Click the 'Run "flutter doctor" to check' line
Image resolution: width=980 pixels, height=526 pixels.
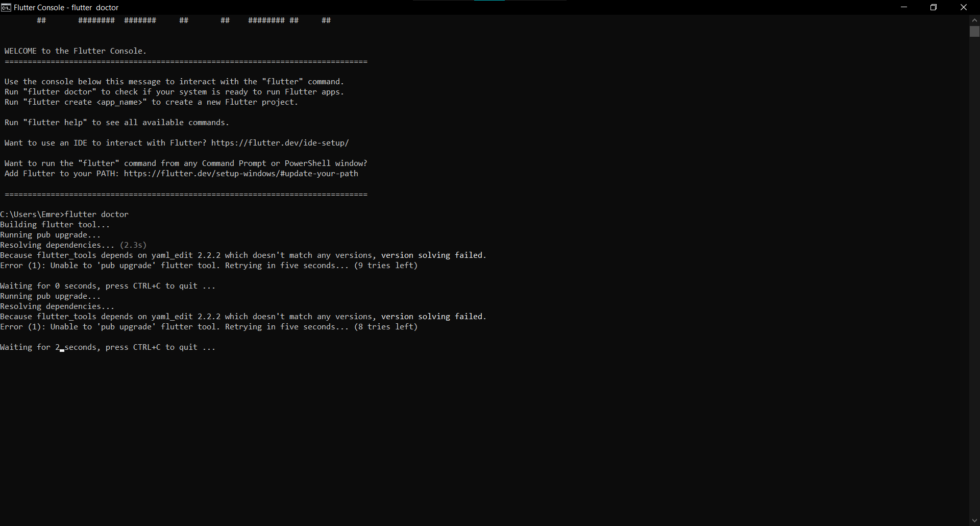pyautogui.click(x=175, y=92)
